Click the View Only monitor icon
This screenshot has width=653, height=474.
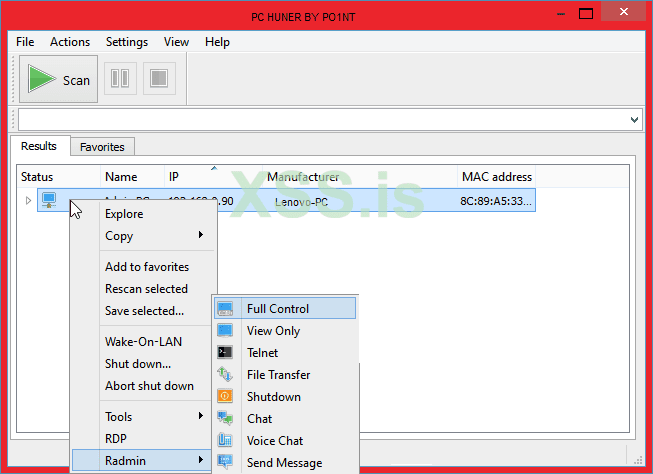coord(225,331)
